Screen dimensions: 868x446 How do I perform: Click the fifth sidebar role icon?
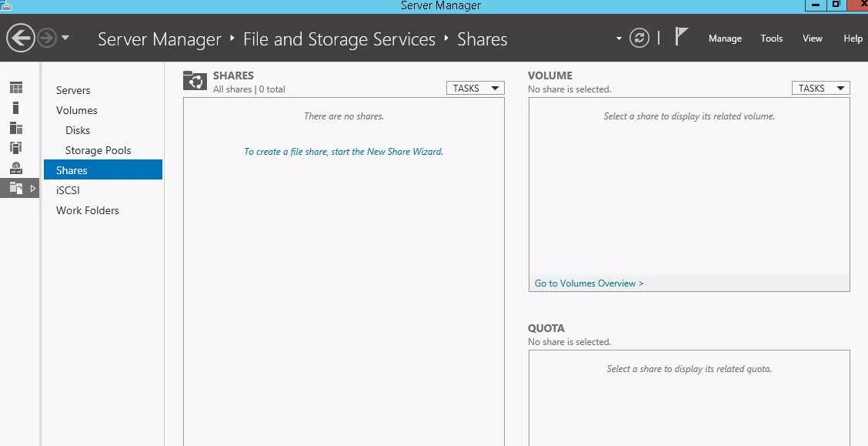(x=16, y=168)
